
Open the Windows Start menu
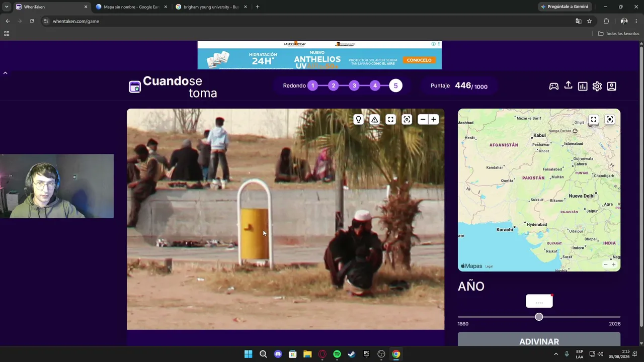click(x=248, y=354)
